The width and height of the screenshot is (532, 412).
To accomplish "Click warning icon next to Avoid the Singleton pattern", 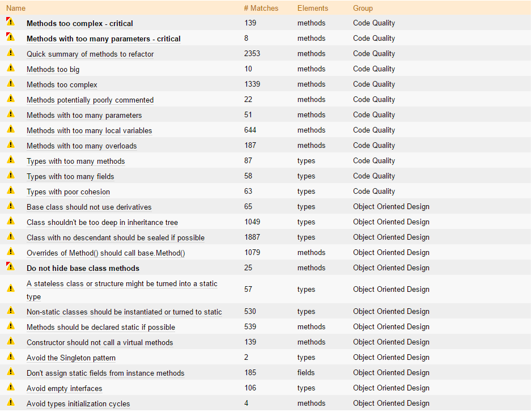I will pyautogui.click(x=10, y=357).
